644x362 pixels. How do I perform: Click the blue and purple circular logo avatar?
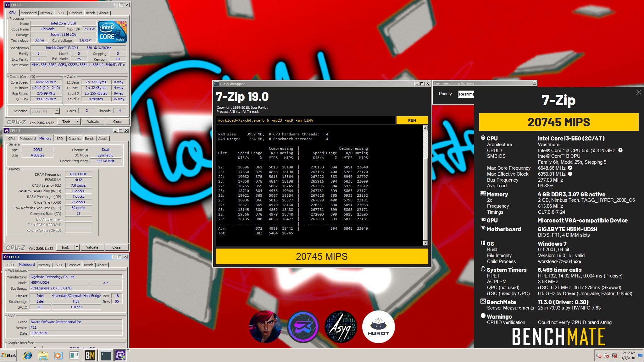point(303,327)
